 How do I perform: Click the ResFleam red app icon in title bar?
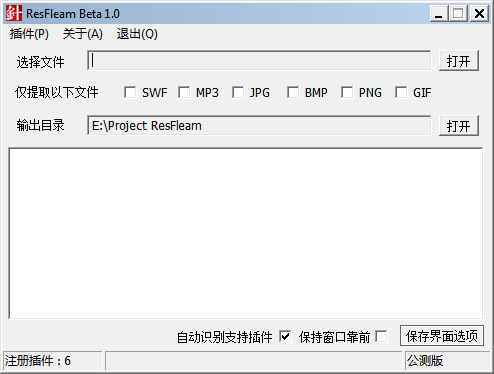click(x=14, y=13)
